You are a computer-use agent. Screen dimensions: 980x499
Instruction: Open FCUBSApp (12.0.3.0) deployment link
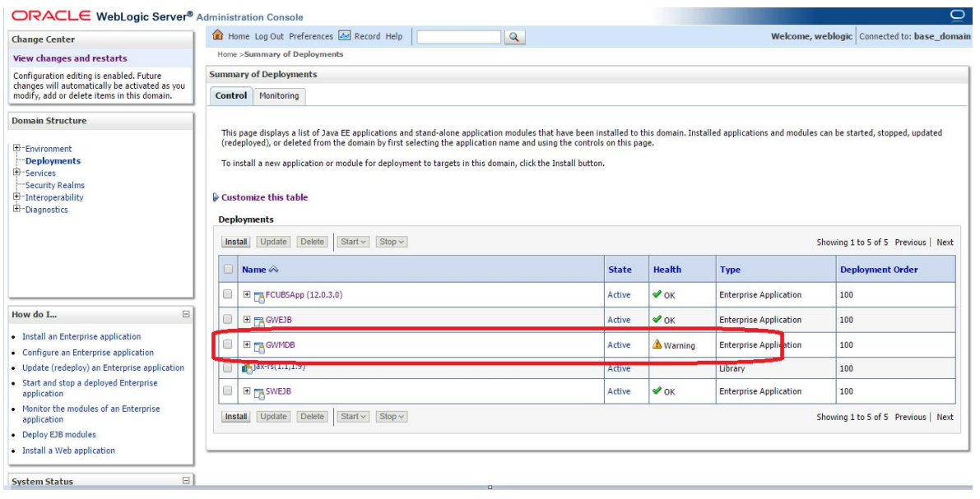pos(304,295)
